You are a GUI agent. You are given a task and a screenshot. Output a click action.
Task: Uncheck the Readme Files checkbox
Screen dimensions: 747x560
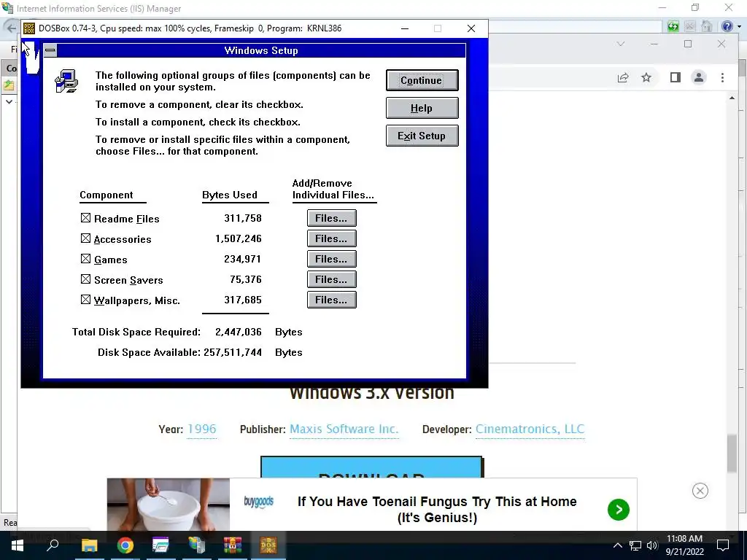tap(86, 218)
